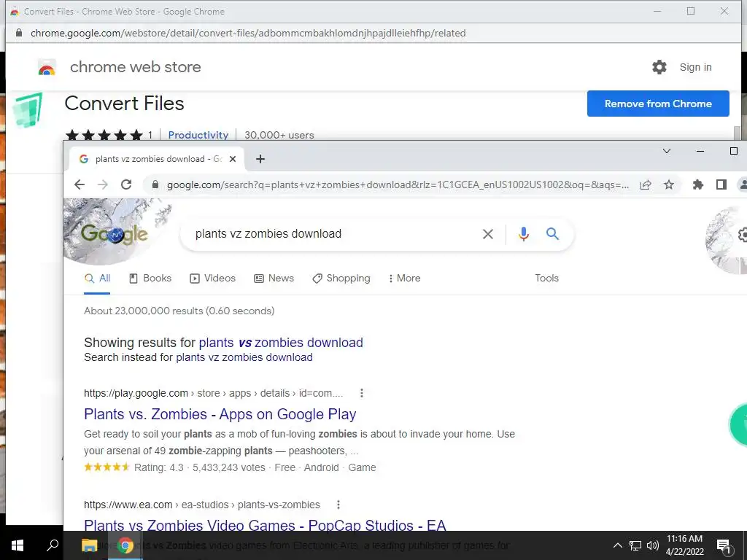Screen dimensions: 747x560
Task: Click the back arrow in the Google window
Action: [x=80, y=184]
